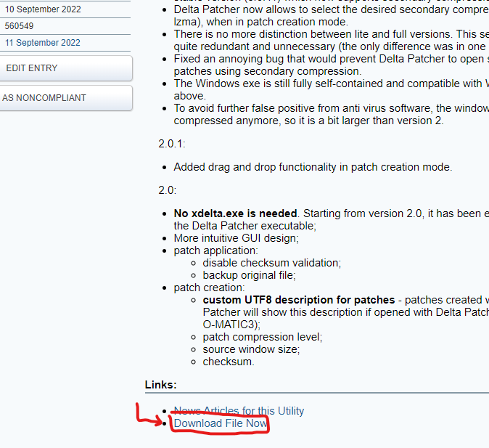Screen dimensions: 489x448
Task: Click 'source window size;' sub-bullet
Action: point(251,349)
